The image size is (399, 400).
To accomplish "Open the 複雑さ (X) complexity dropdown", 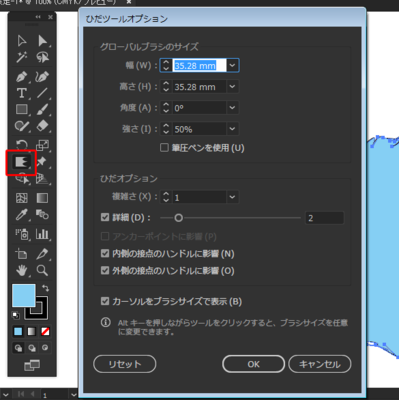I will 232,197.
